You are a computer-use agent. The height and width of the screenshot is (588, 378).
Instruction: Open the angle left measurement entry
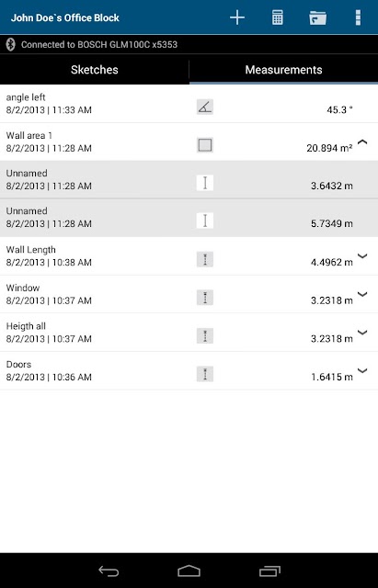189,104
